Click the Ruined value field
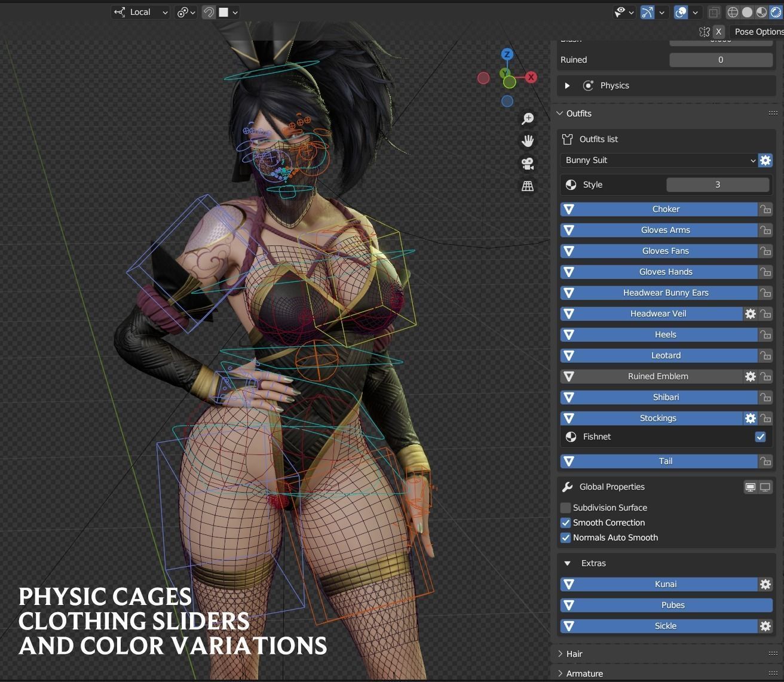This screenshot has height=682, width=784. click(721, 60)
